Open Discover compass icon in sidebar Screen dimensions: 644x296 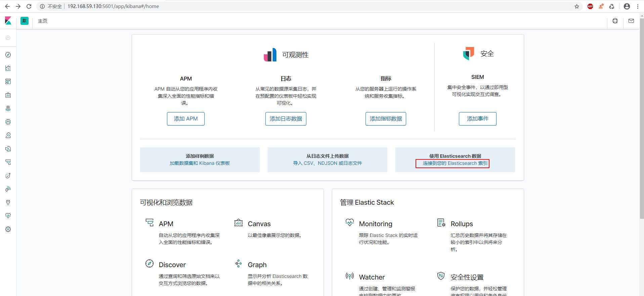(x=8, y=55)
